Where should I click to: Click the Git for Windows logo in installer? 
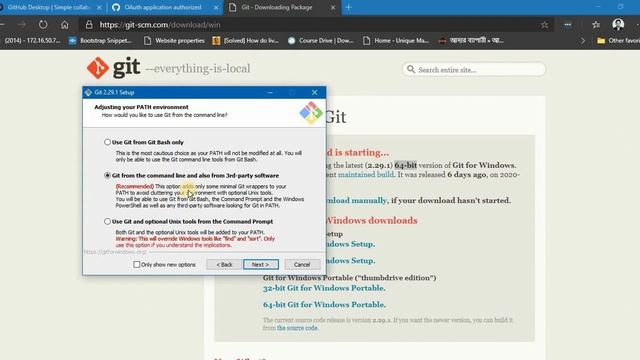(x=311, y=113)
